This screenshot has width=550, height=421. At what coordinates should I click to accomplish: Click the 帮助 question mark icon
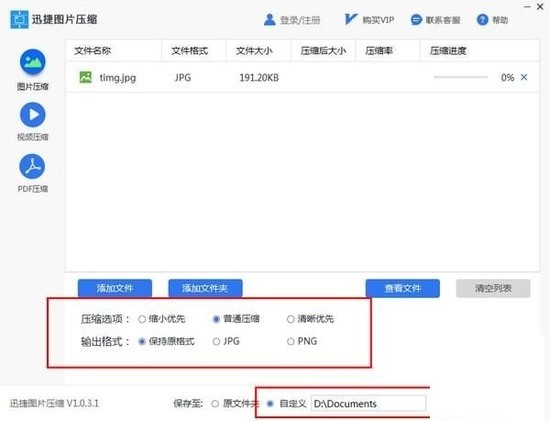pyautogui.click(x=482, y=20)
